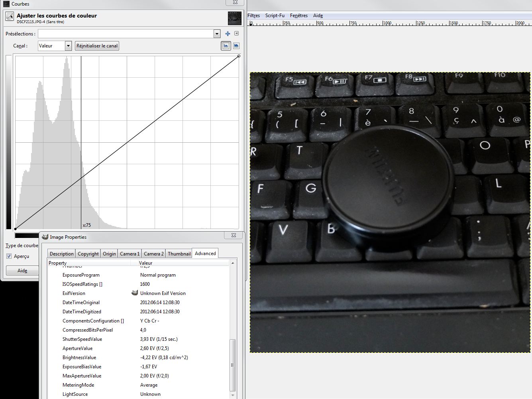
Task: Select the bottom-left control point of the curve
Action: coord(15,229)
